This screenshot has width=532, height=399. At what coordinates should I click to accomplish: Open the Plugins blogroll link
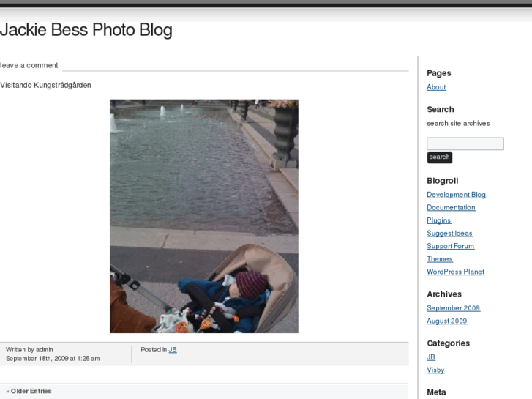click(x=438, y=220)
